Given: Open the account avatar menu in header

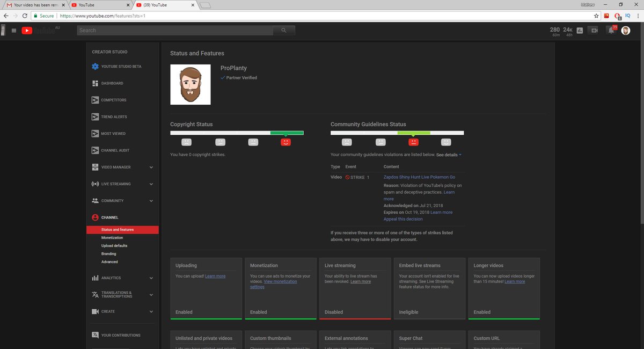Looking at the screenshot, I should point(626,31).
